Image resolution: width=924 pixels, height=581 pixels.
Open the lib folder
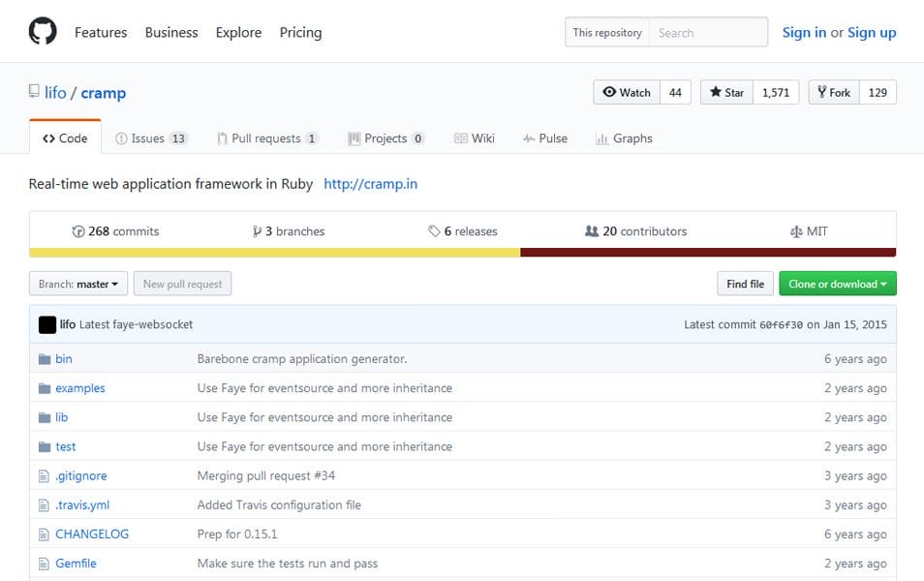point(61,417)
